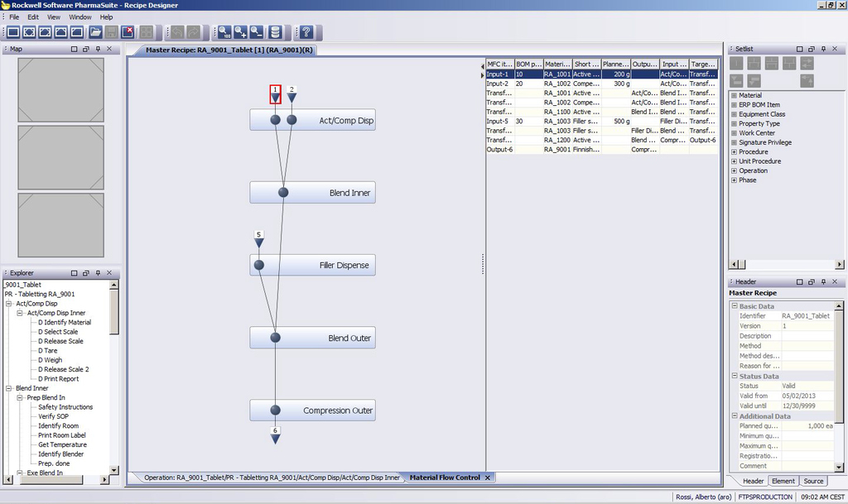This screenshot has height=504, width=848.
Task: Switch to the Source tab
Action: coord(813,481)
